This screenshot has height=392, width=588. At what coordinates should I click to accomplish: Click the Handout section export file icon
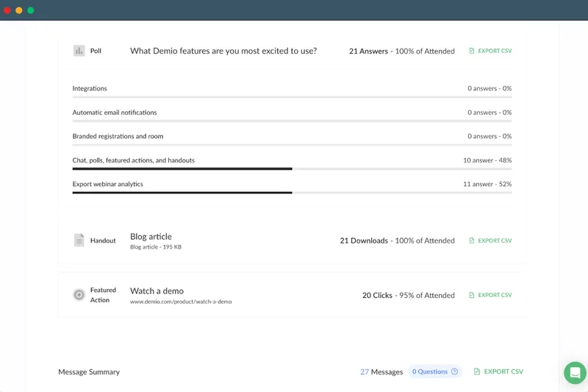coord(472,240)
